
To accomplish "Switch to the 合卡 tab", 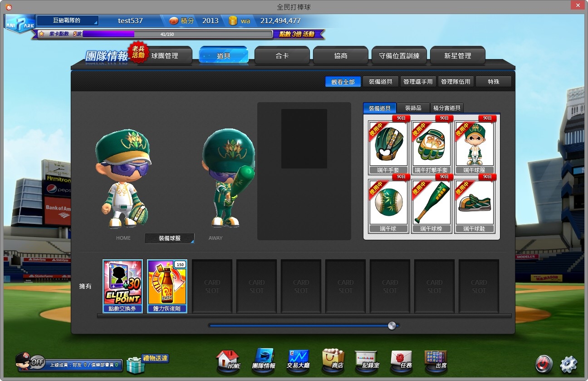I will click(282, 55).
